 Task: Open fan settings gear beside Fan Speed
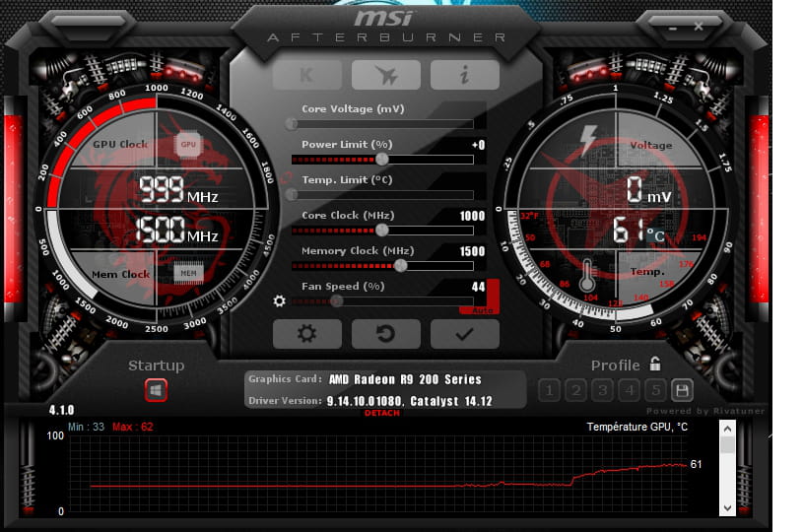(280, 300)
